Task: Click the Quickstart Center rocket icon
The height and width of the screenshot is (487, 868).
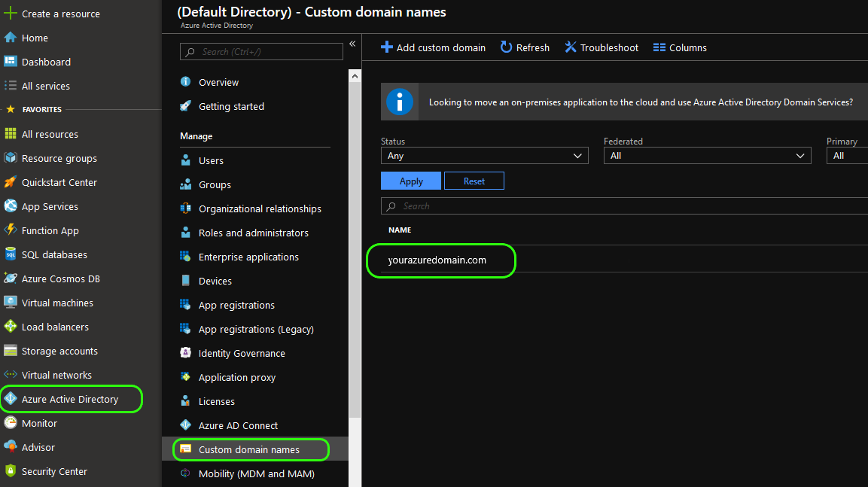Action: [10, 182]
